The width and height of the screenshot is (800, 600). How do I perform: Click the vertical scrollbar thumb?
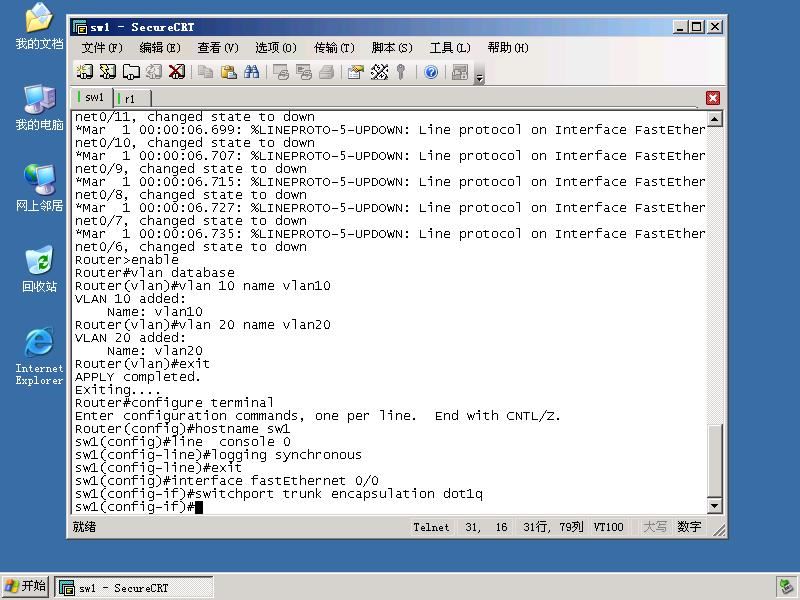(x=714, y=460)
